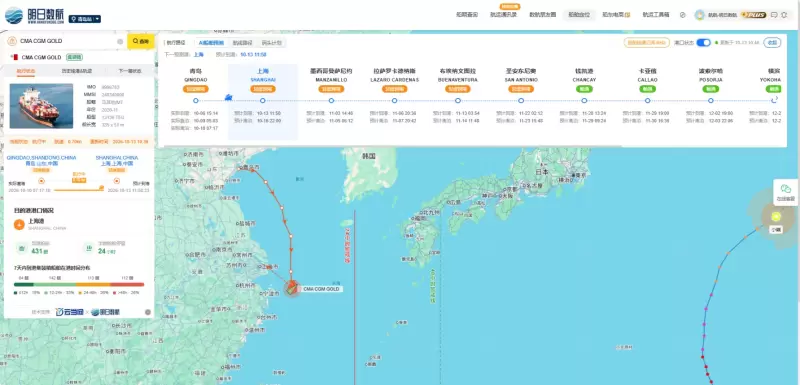The width and height of the screenshot is (800, 385).
Task: Click the flag icon beside CMA CGM GOLD
Action: (x=14, y=57)
